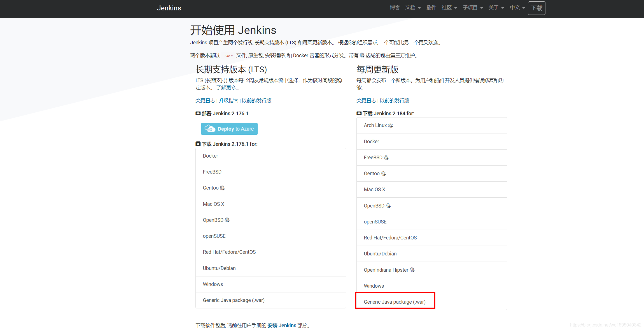Screen dimensions: 644x330
Task: Go to 博客 in the top navigation
Action: [x=395, y=8]
